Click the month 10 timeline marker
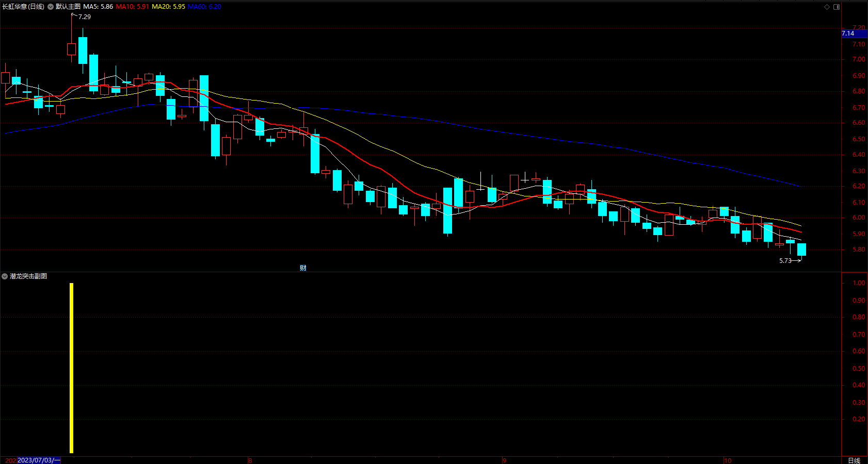The height and width of the screenshot is (464, 868). pyautogui.click(x=727, y=460)
